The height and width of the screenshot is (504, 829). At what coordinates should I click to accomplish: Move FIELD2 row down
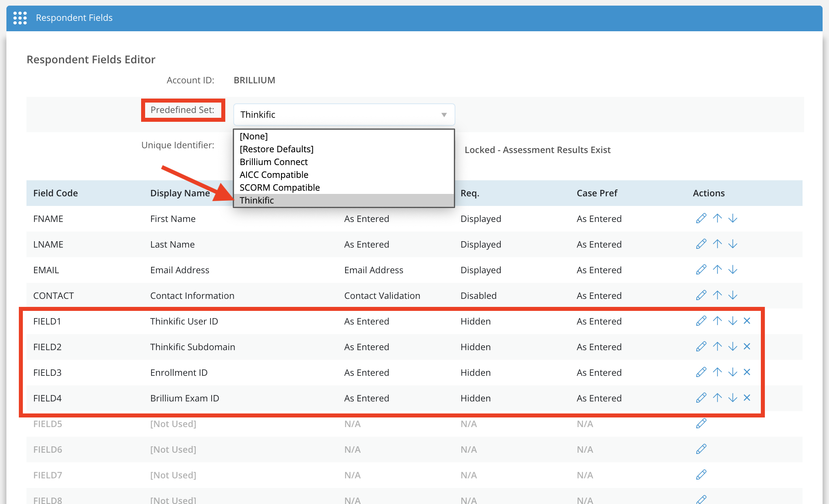[733, 347]
